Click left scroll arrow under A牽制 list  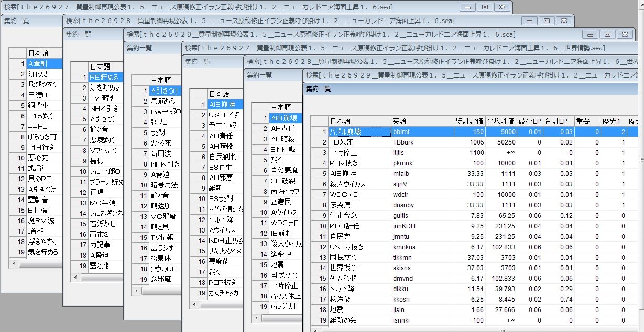coord(14,264)
